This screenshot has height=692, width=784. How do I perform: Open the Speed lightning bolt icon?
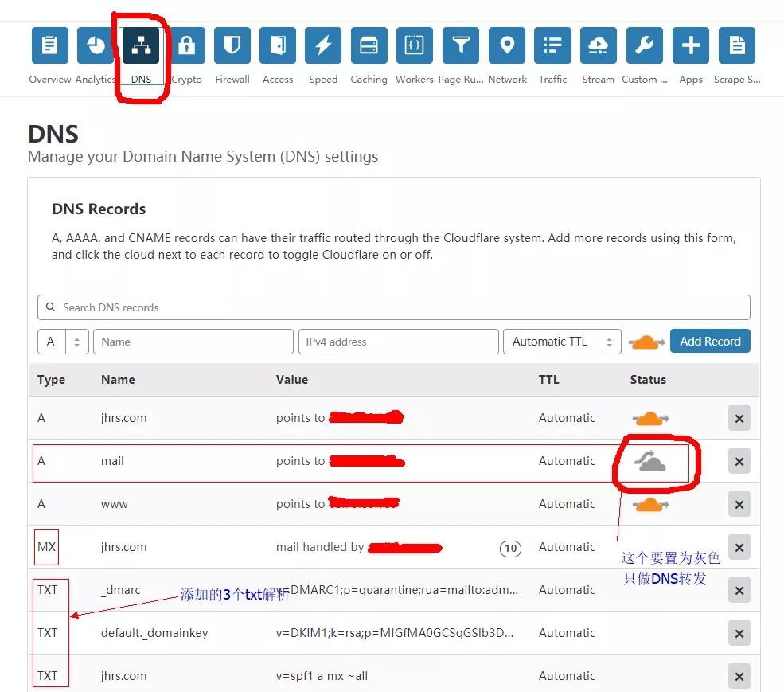pos(323,45)
